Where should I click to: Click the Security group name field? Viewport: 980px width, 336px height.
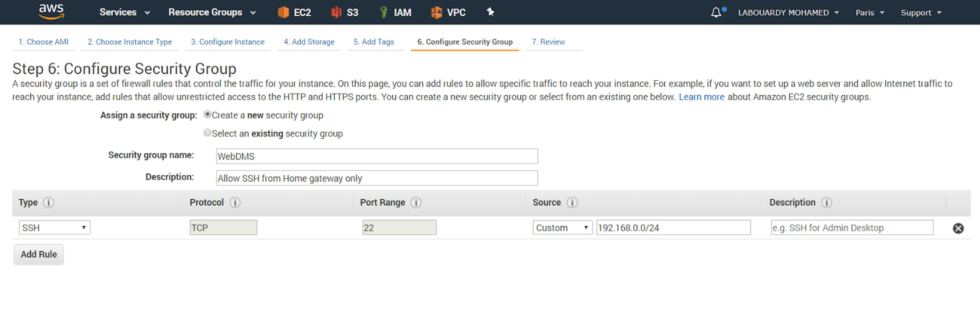click(377, 156)
